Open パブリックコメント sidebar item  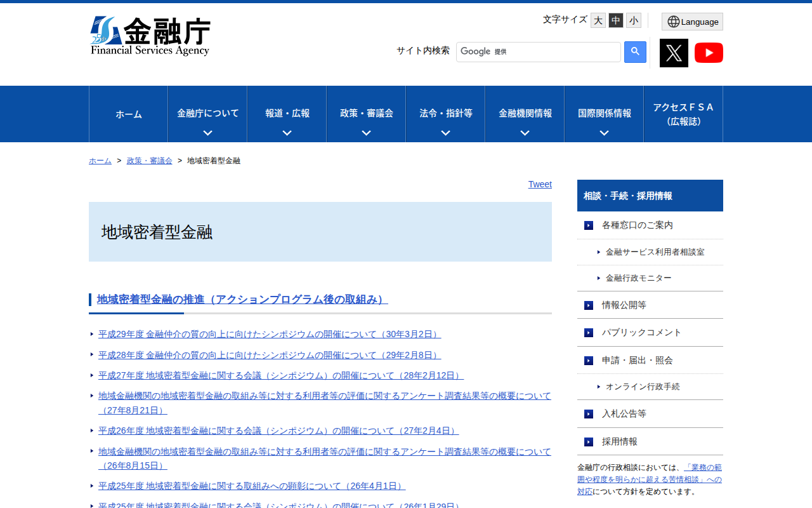pyautogui.click(x=641, y=333)
